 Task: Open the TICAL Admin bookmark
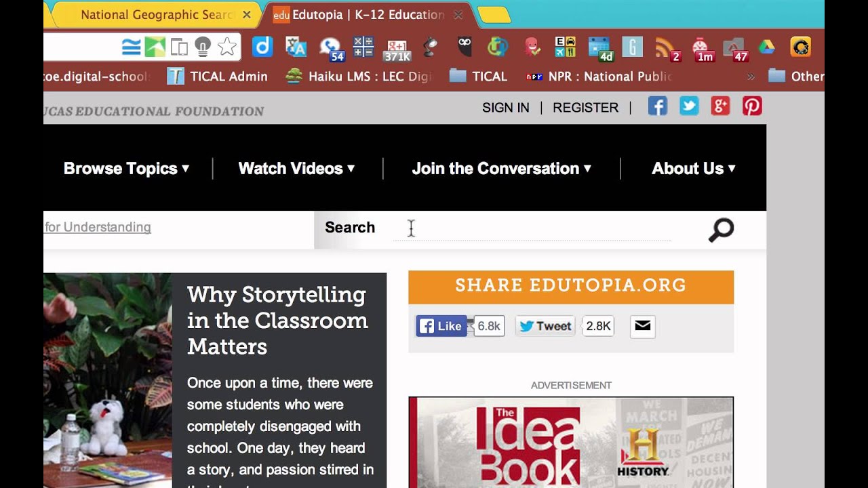(218, 77)
